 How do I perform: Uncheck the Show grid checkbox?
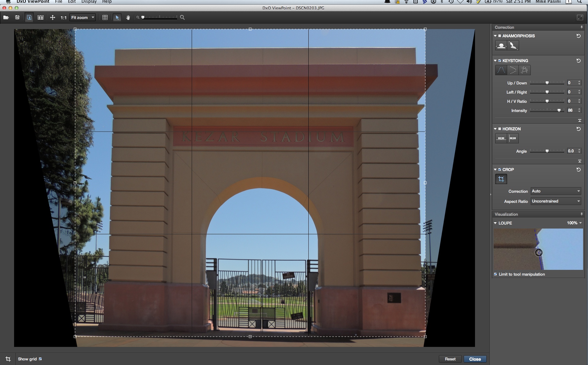[x=40, y=359]
